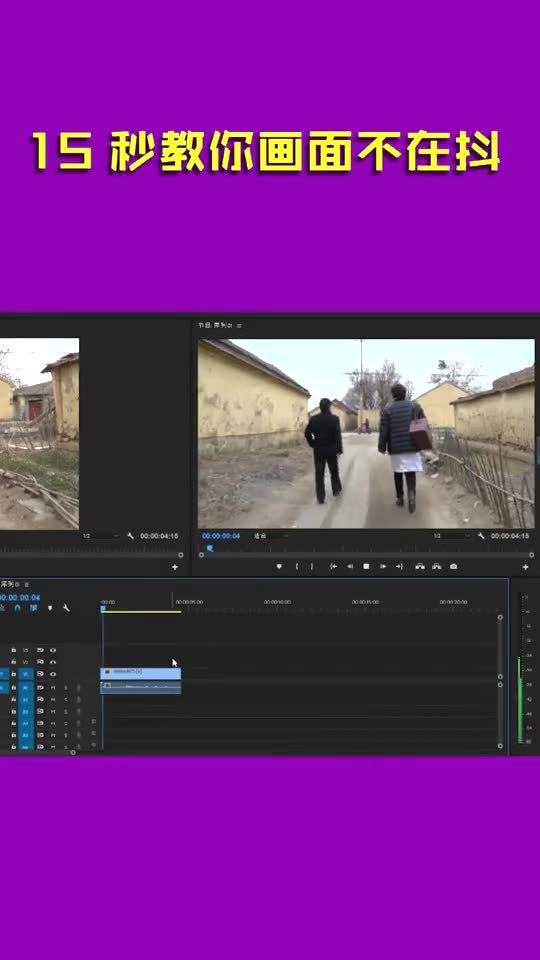The height and width of the screenshot is (960, 540).
Task: Open Program monitor 1/2 playback resolution dropdown
Action: [x=450, y=536]
